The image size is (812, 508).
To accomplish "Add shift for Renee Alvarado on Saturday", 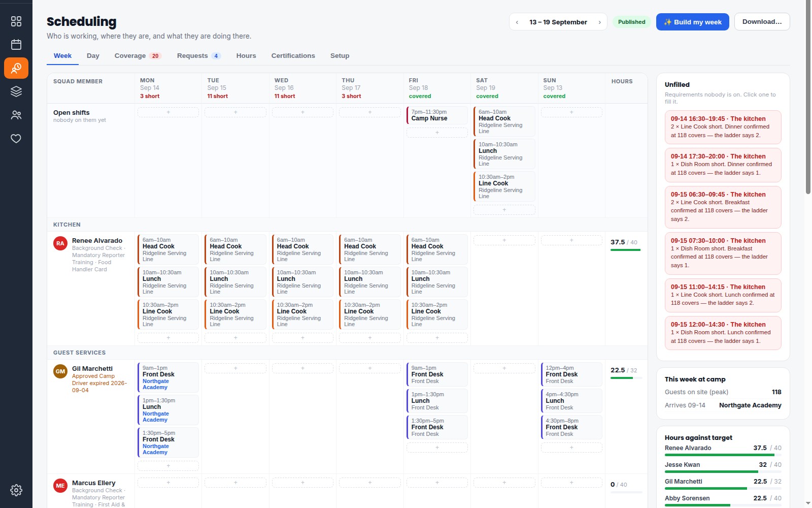I will (504, 240).
